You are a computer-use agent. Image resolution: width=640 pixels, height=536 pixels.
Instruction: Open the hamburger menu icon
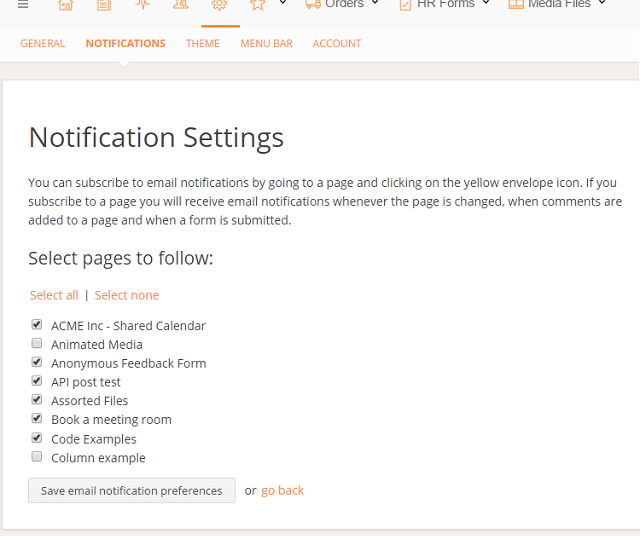click(x=23, y=5)
